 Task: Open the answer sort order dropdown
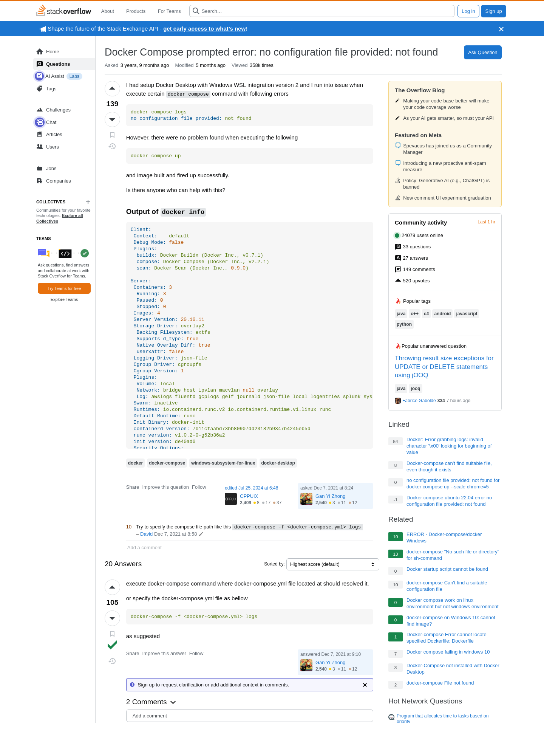(x=332, y=564)
